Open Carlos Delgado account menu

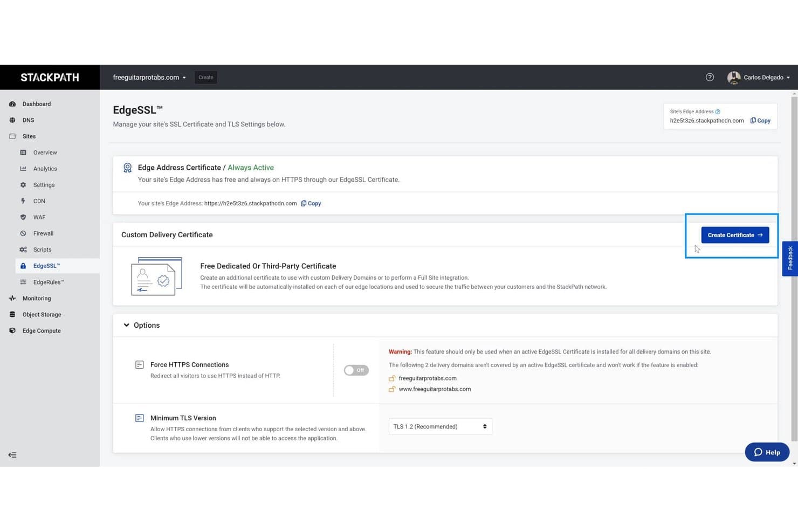tap(759, 77)
